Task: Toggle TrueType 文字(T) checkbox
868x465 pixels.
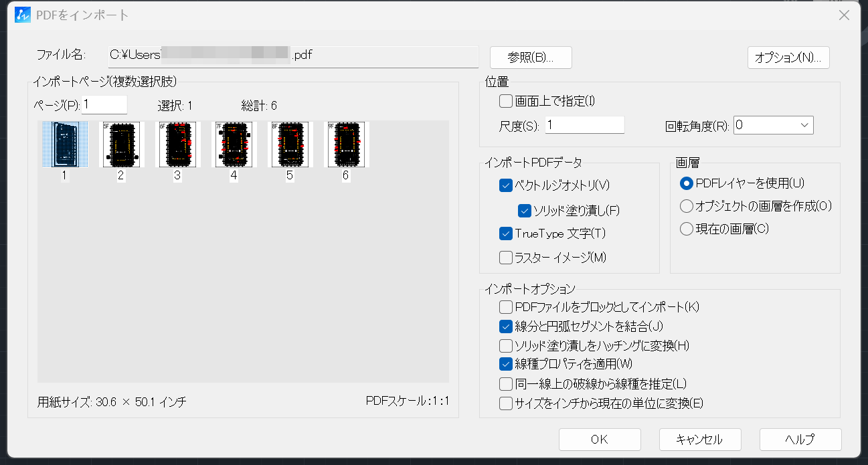Action: (506, 234)
